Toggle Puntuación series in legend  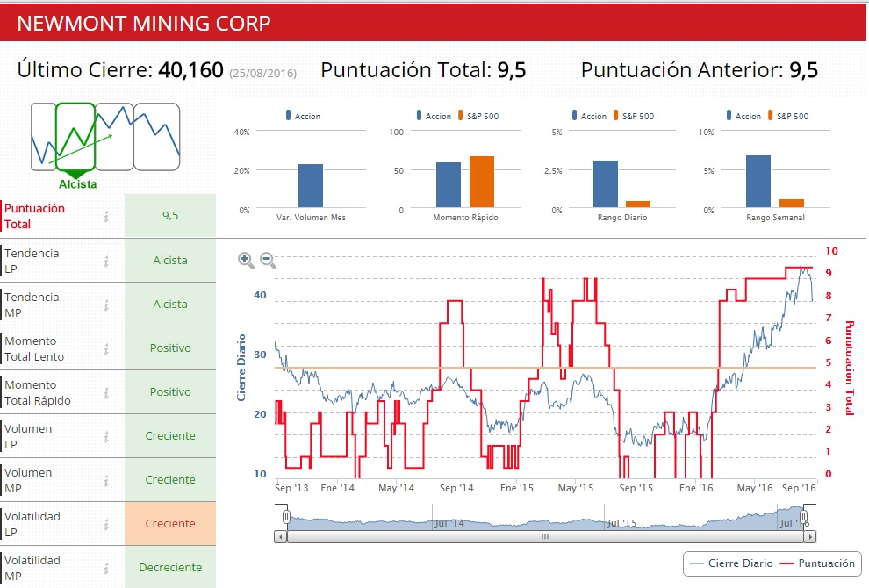(x=817, y=563)
